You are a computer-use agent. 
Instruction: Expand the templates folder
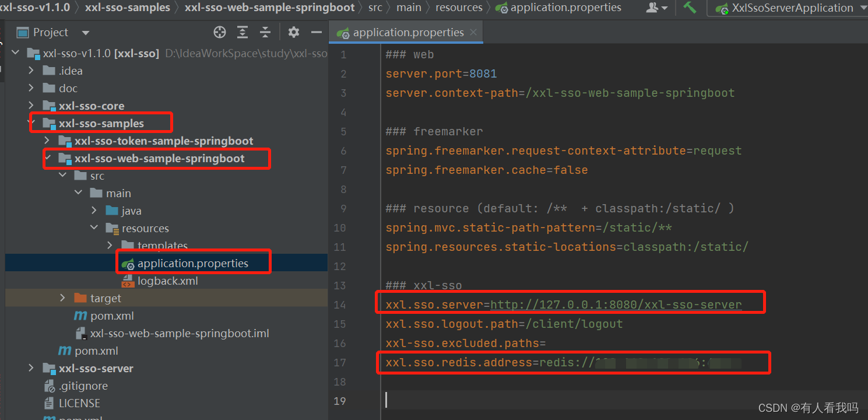(x=110, y=246)
